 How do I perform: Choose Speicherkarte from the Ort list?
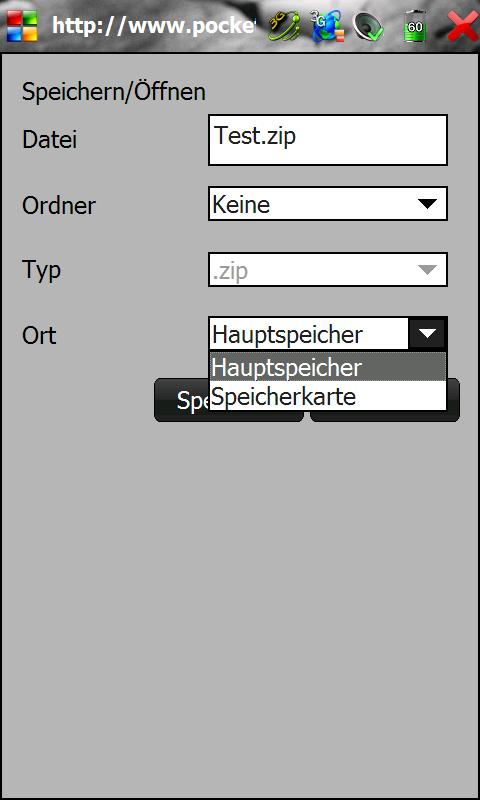pos(327,395)
